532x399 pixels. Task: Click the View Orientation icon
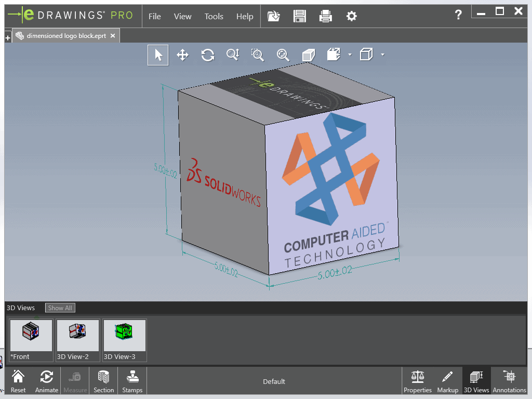334,54
